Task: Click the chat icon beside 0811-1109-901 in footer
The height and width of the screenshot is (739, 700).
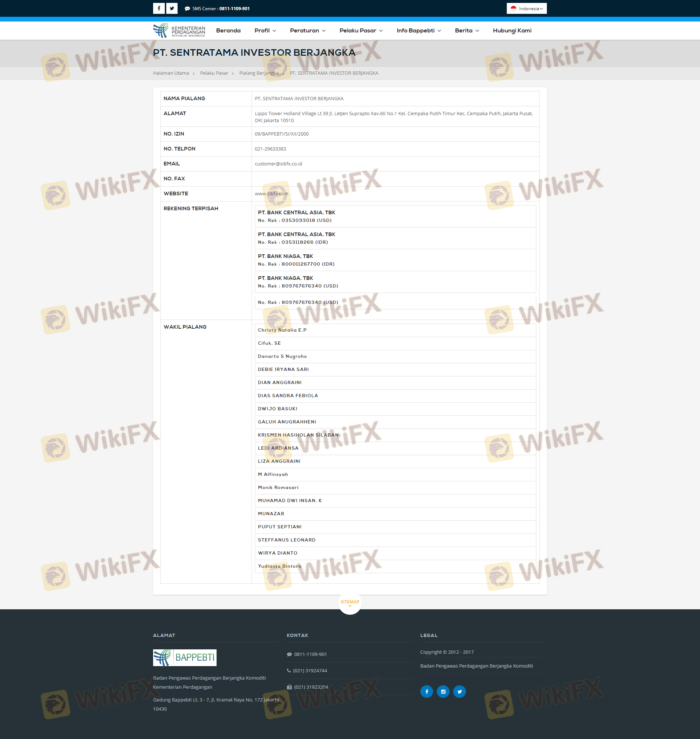Action: pyautogui.click(x=289, y=654)
